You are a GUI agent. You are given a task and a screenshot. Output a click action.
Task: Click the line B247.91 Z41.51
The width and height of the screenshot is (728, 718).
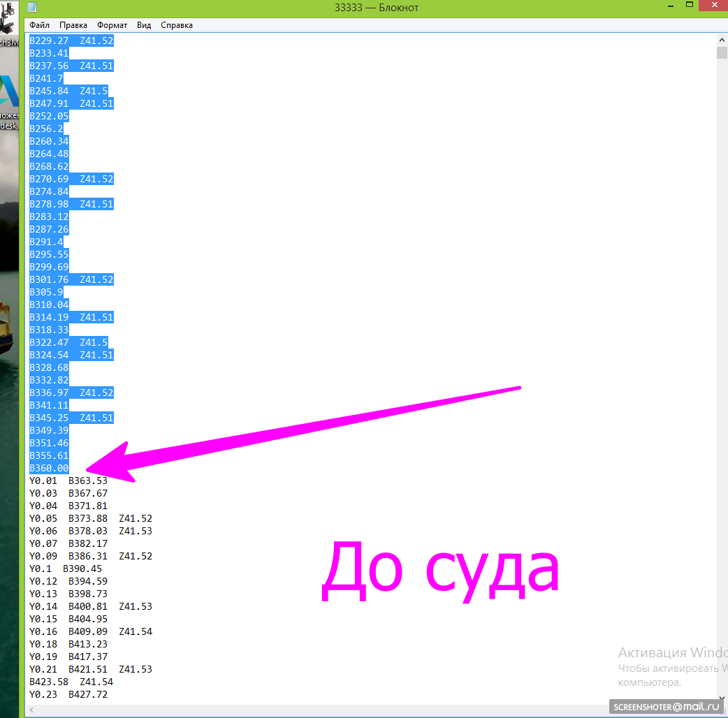click(71, 103)
